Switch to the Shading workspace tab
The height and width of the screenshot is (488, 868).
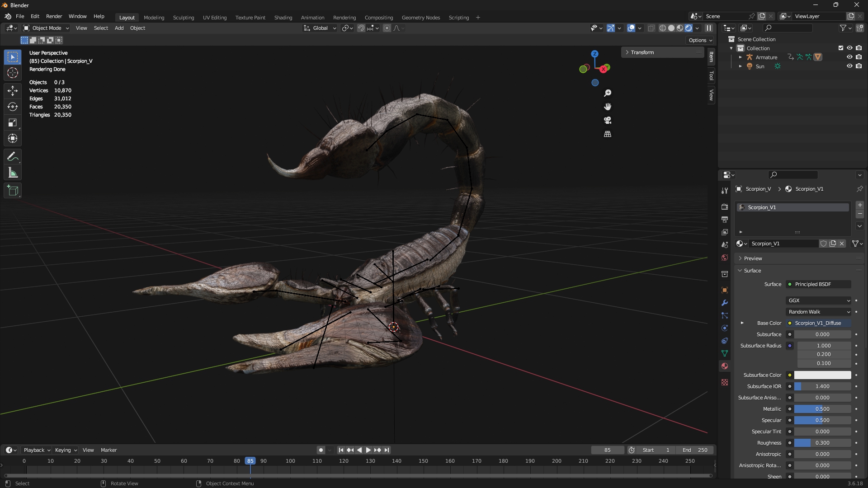[x=283, y=18]
